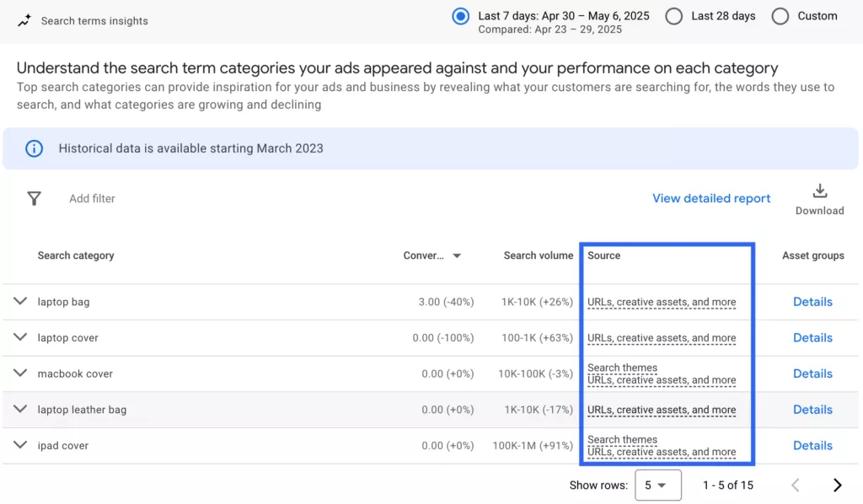Open View detailed report link
The image size is (863, 504).
pyautogui.click(x=711, y=199)
